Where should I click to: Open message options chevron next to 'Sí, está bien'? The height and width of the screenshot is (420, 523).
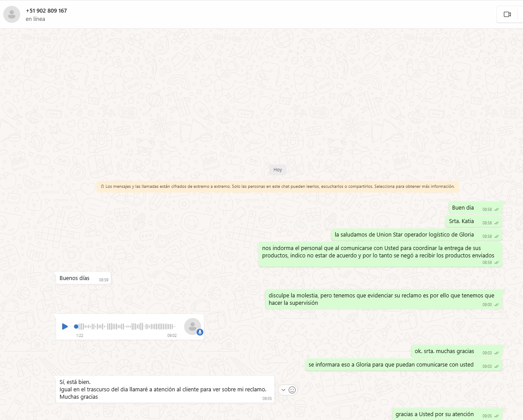pyautogui.click(x=283, y=390)
